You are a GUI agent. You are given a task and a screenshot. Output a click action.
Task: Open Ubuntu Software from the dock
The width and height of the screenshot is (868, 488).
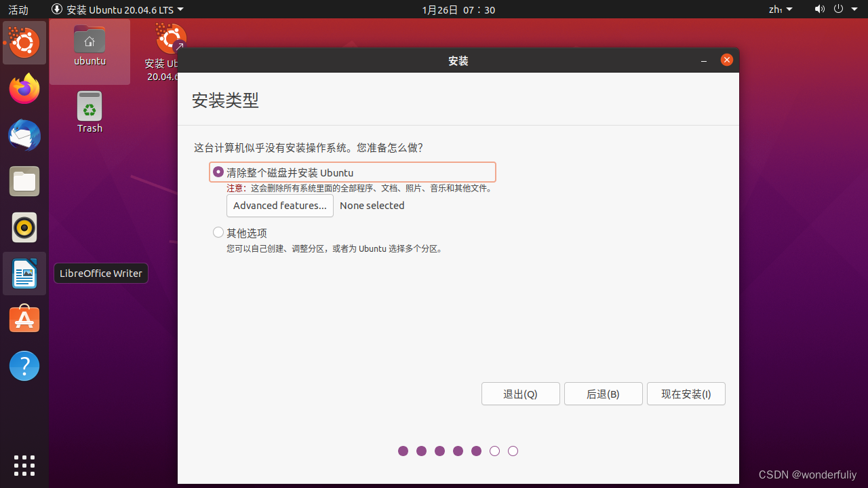(x=24, y=319)
